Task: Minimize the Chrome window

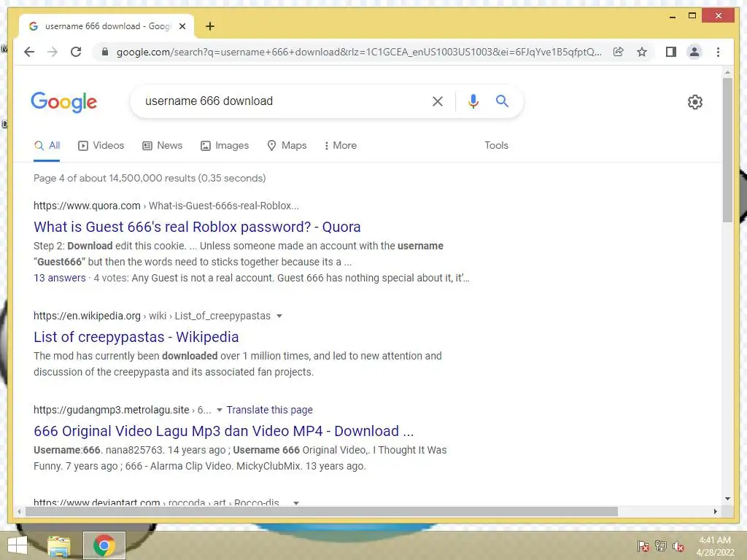Action: [x=673, y=16]
